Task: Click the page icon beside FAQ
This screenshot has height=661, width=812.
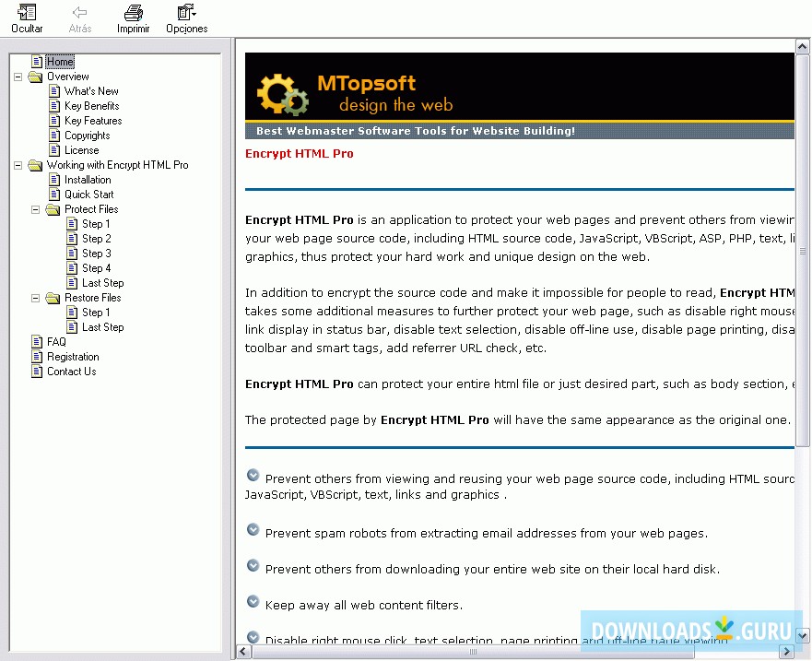Action: coord(37,342)
